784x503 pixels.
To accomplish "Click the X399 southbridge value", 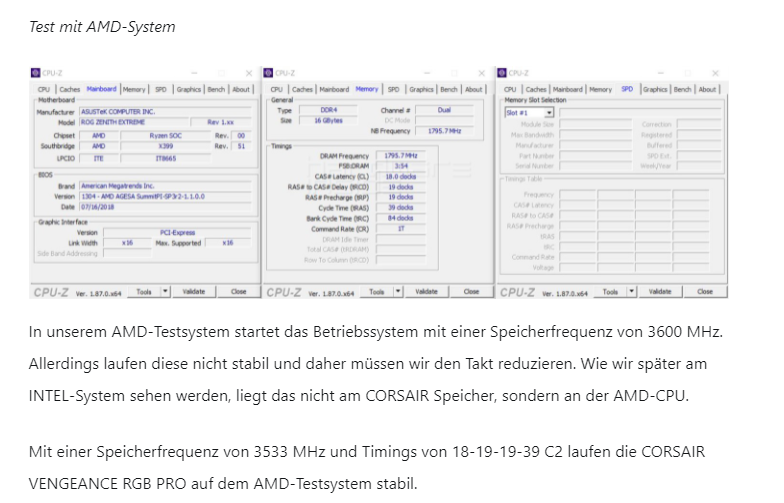I will tap(166, 146).
